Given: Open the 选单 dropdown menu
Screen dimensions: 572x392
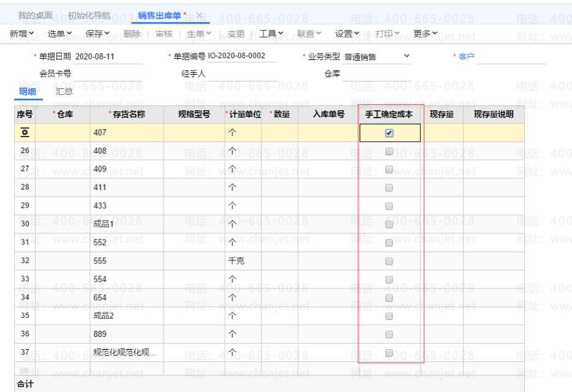Looking at the screenshot, I should 59,34.
